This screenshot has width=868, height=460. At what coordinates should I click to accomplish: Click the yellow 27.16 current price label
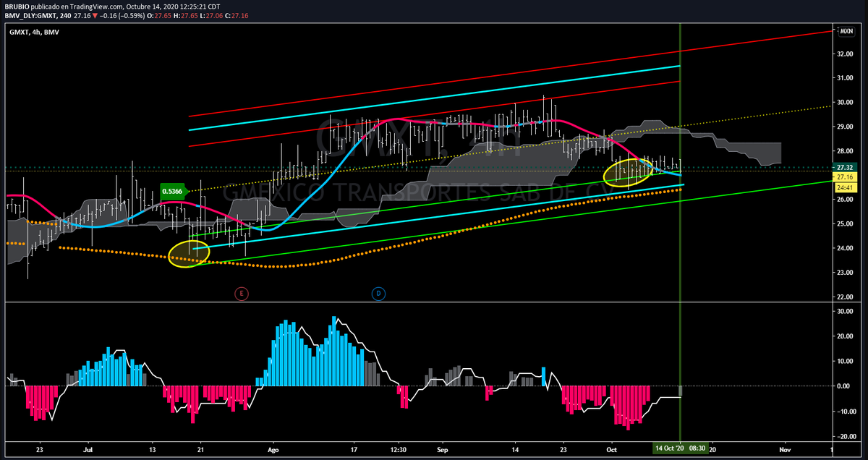844,177
